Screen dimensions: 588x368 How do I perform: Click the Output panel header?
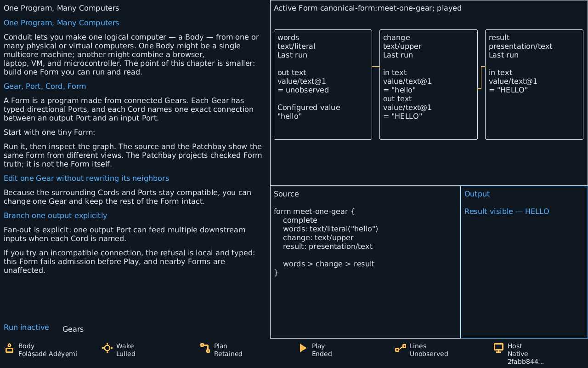[x=477, y=194]
